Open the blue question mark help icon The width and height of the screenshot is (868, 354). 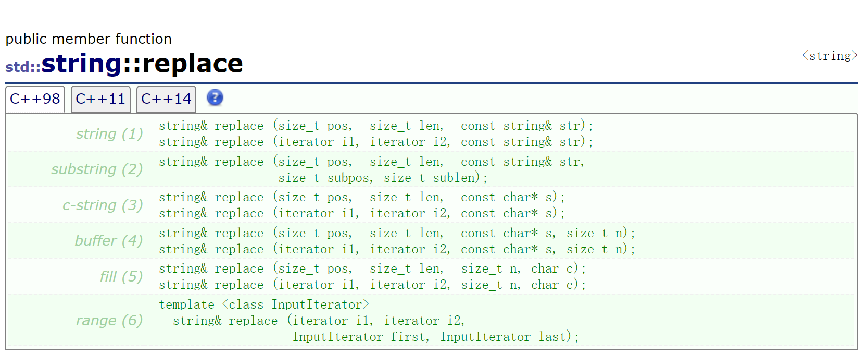[215, 97]
